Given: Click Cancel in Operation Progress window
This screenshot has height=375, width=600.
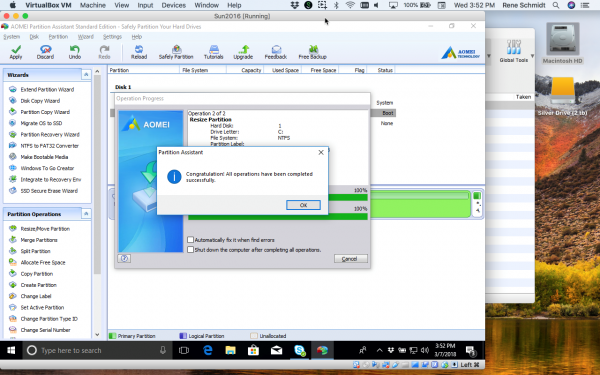Looking at the screenshot, I should tap(351, 259).
